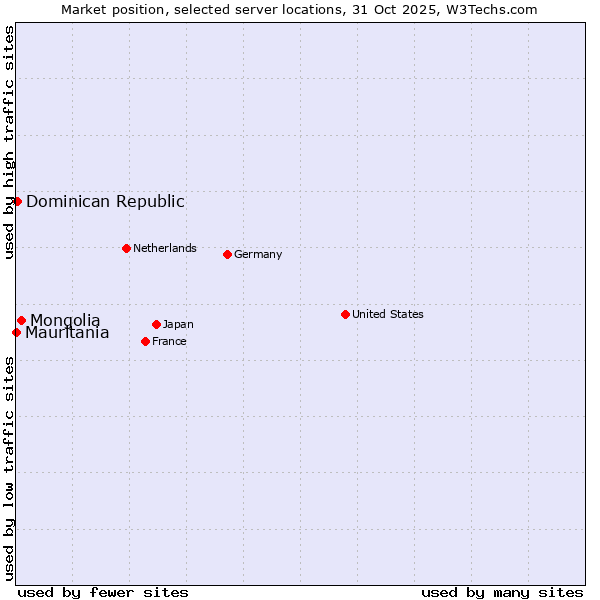
Task: Select the "Mauritania" text label
Action: [67, 334]
